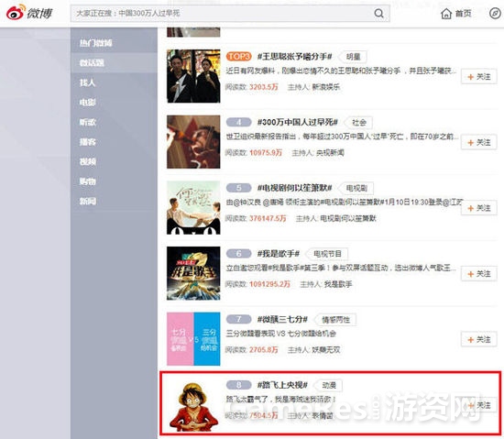Click host name 新浪娱乐
This screenshot has height=439, width=504.
[x=326, y=87]
